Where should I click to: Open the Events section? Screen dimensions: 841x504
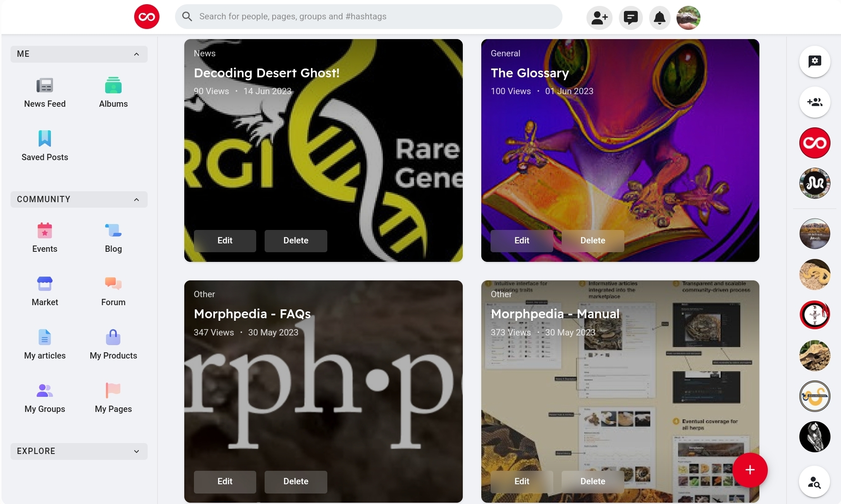point(45,237)
